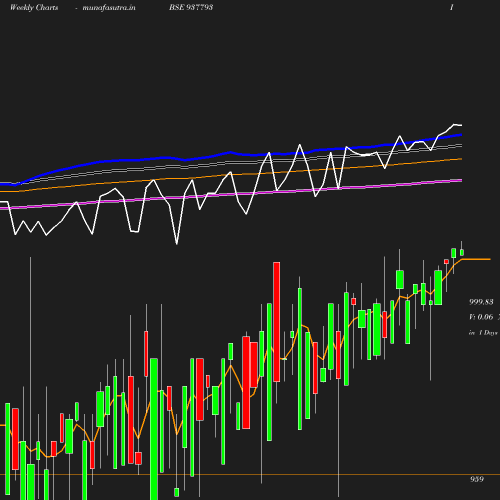
Task: Click the "999.83" price value
Action: (481, 302)
